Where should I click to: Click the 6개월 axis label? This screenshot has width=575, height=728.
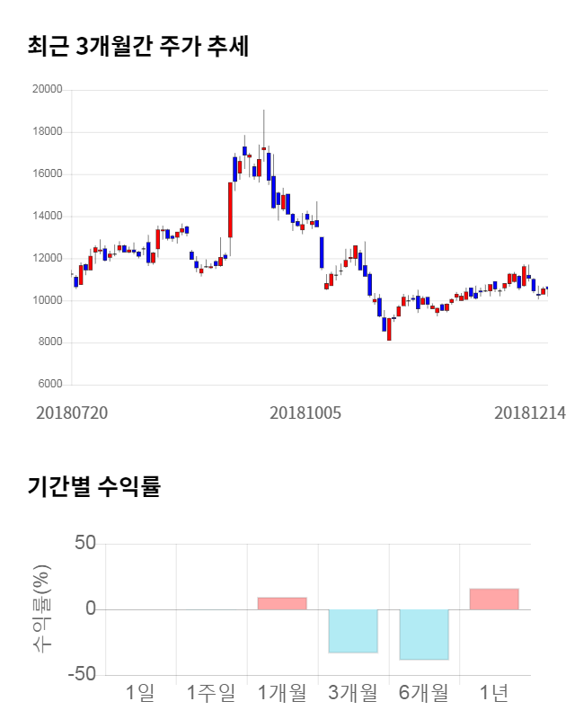(x=423, y=692)
